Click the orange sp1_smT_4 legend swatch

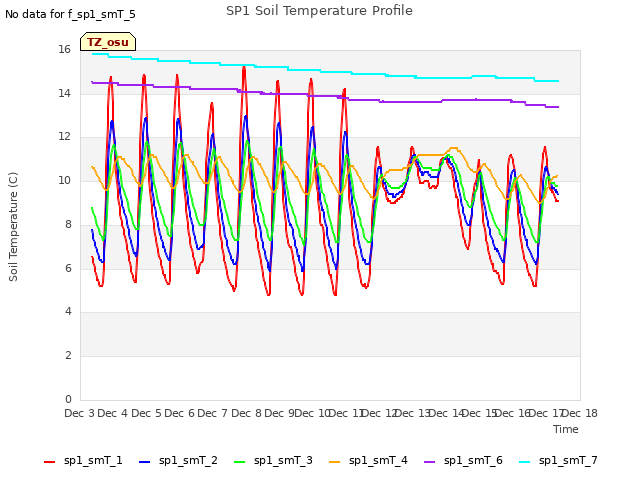(334, 462)
